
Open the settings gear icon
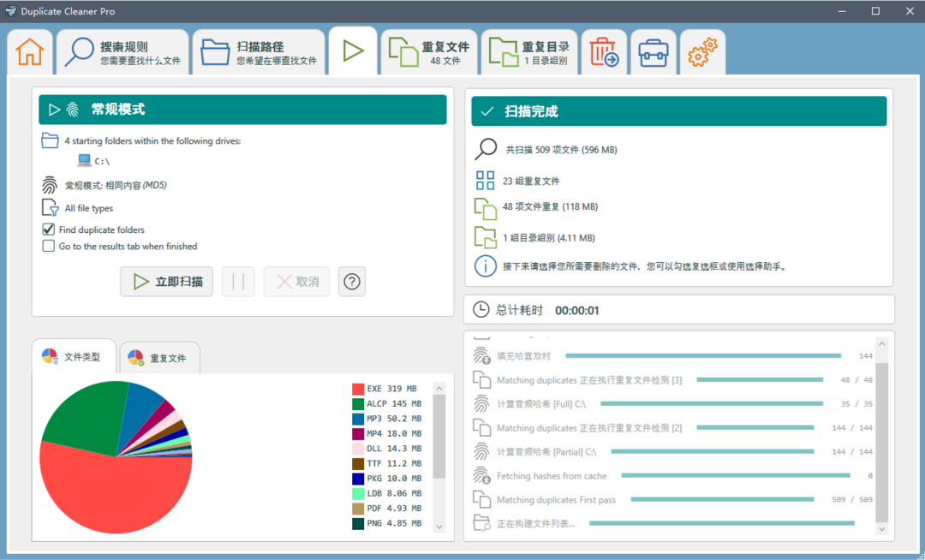(x=702, y=51)
